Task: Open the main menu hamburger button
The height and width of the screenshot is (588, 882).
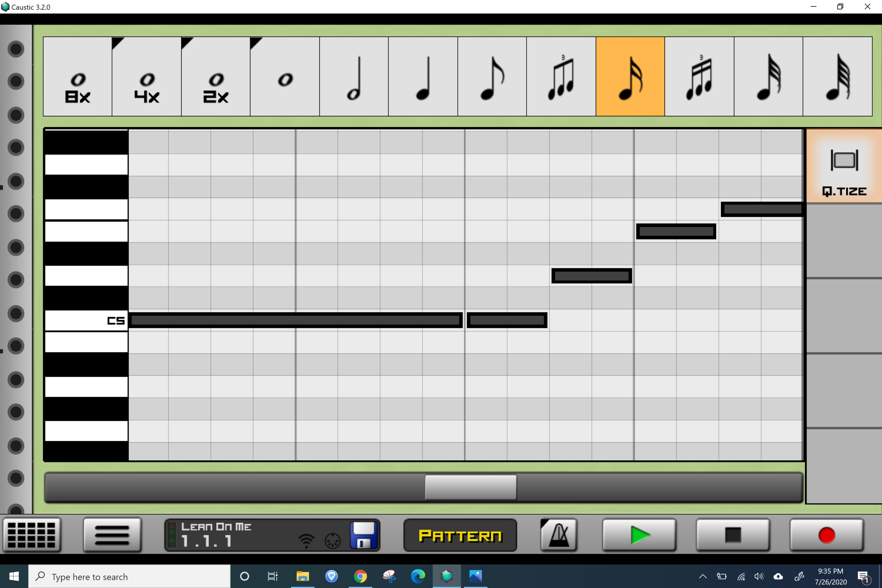Action: 112,535
